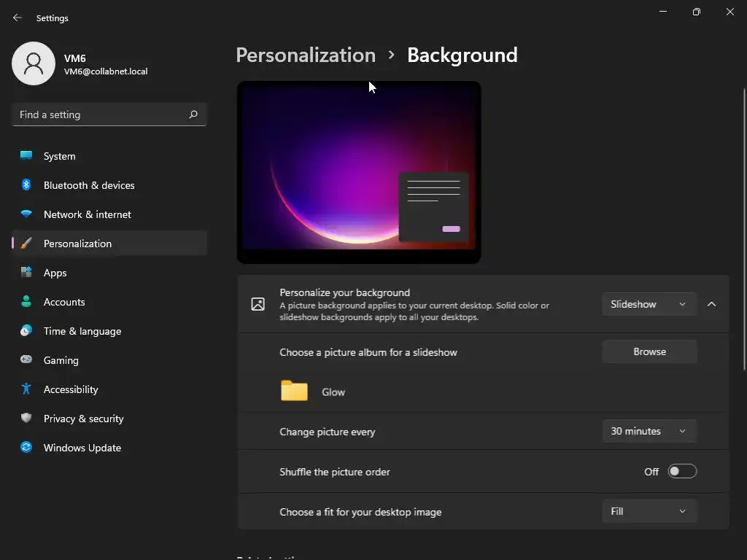The height and width of the screenshot is (560, 747).
Task: Open the Fill fit dropdown
Action: 649,511
